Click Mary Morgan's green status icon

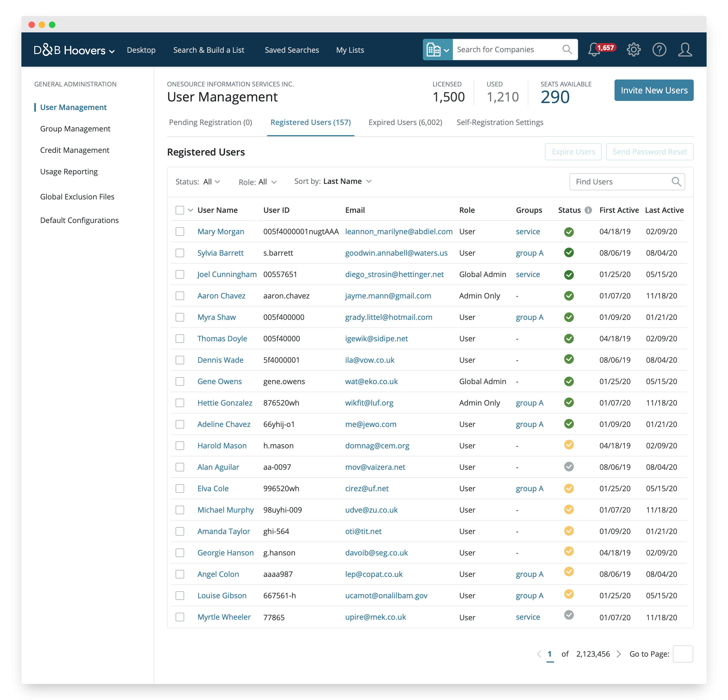point(569,232)
